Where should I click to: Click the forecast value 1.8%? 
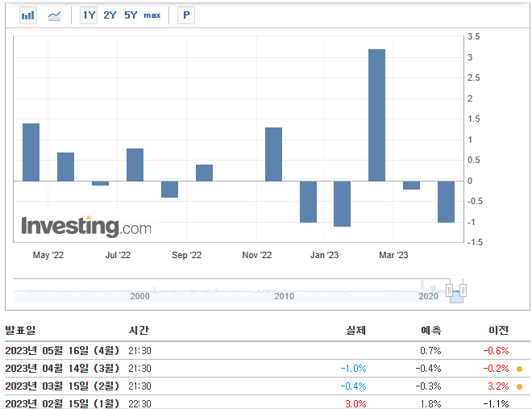[x=430, y=404]
